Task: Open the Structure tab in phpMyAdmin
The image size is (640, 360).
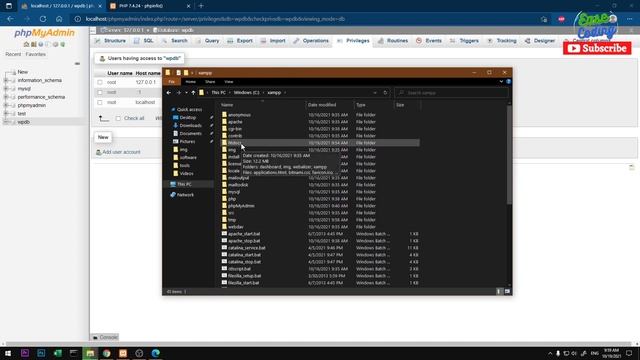Action: (x=110, y=41)
